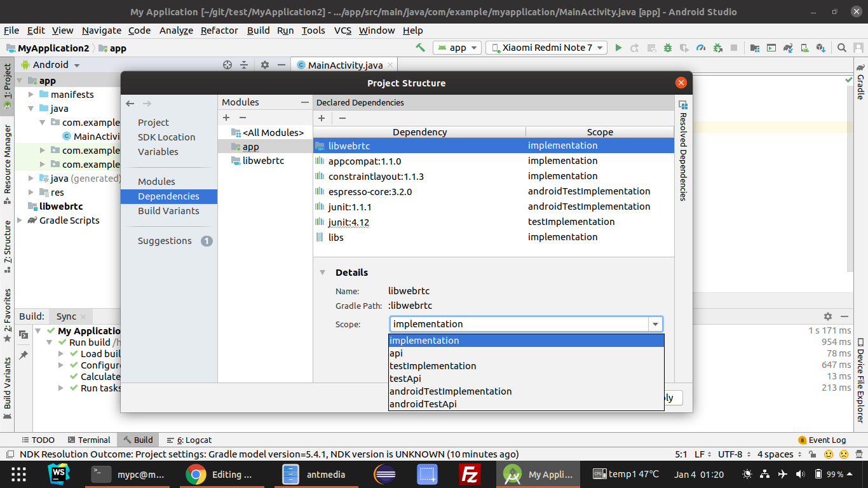Open the Refactor menu
This screenshot has height=488, width=868.
tap(219, 30)
